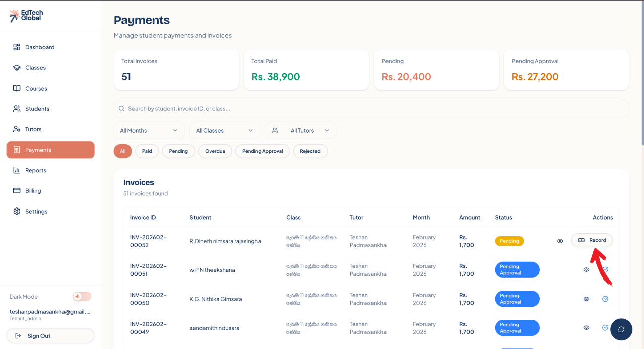
Task: Switch to the Overdue filter tab
Action: (215, 151)
